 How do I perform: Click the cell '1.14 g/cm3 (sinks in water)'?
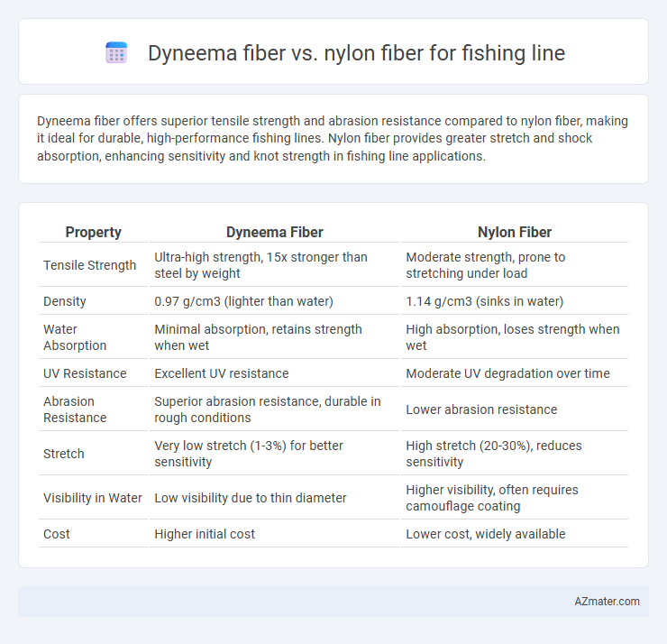pyautogui.click(x=515, y=301)
